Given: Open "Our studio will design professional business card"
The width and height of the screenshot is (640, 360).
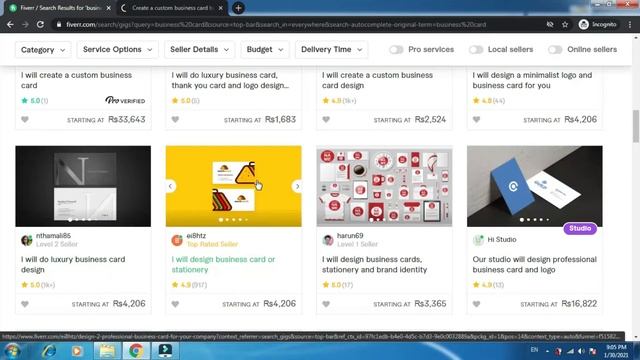Looking at the screenshot, I should click(534, 264).
